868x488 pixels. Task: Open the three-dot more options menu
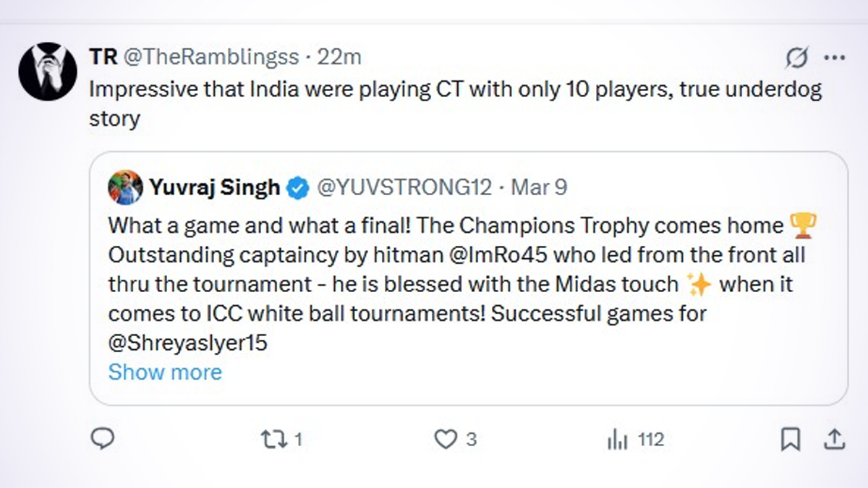pyautogui.click(x=834, y=57)
